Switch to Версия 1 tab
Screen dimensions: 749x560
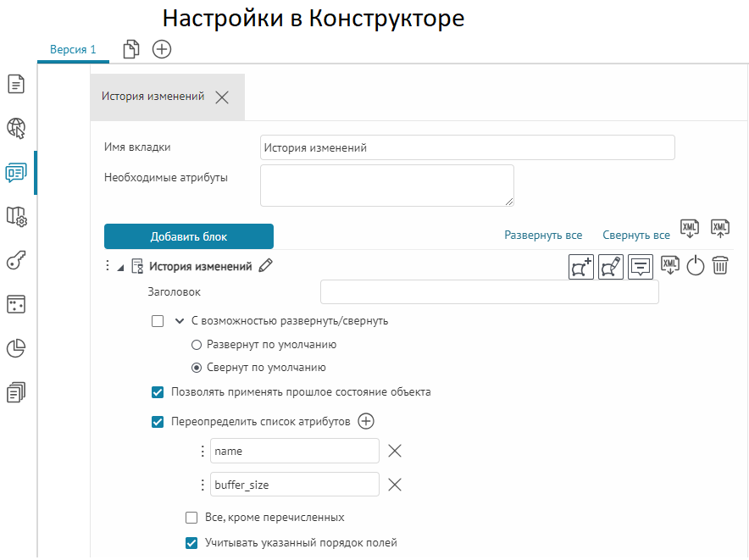(73, 50)
